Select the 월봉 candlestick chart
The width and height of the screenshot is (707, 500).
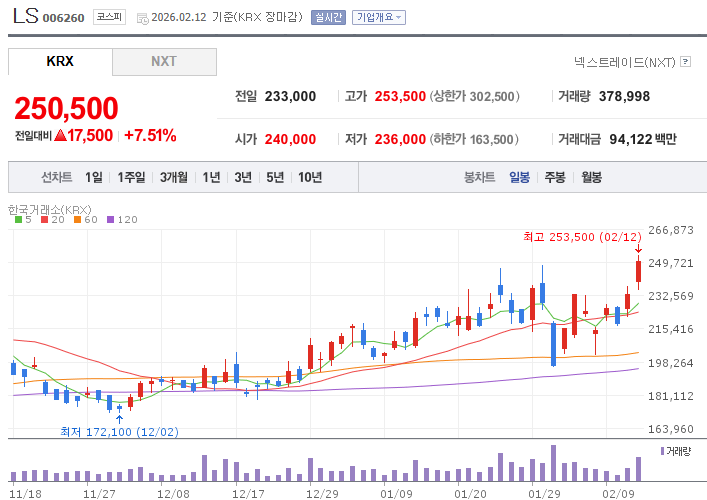591,177
